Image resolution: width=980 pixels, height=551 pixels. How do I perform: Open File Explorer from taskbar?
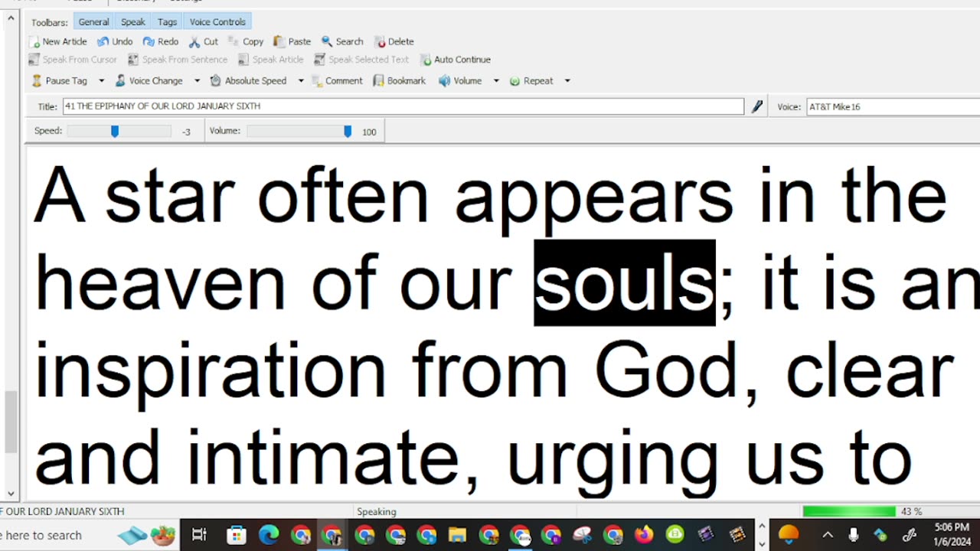457,535
